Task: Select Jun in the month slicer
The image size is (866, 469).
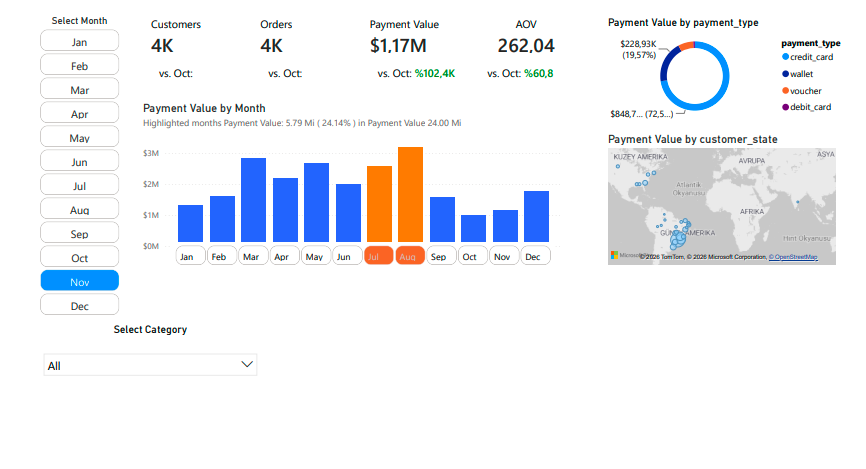Action: click(x=80, y=162)
